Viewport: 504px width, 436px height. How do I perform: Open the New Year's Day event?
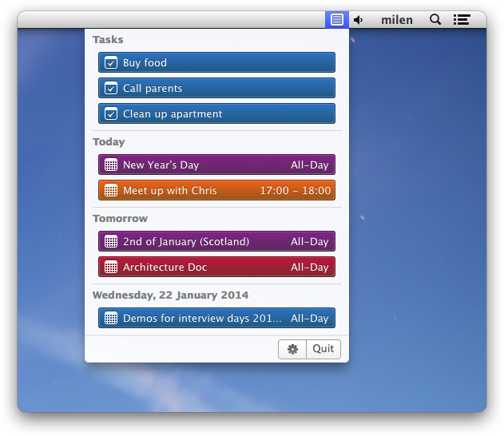click(216, 164)
